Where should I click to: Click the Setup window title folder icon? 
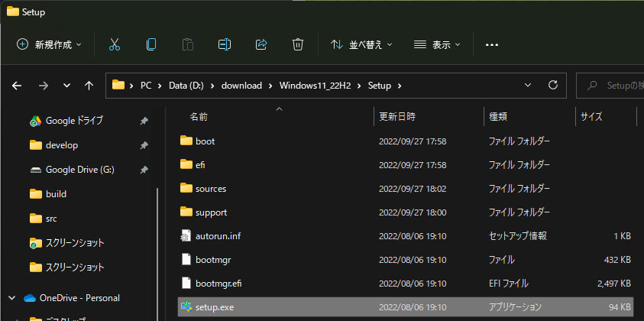point(13,12)
